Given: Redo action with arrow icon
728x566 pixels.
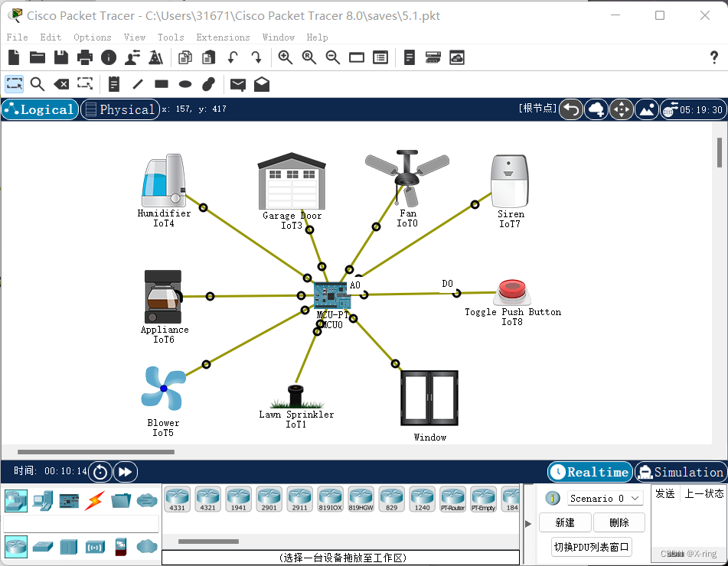Looking at the screenshot, I should (256, 57).
